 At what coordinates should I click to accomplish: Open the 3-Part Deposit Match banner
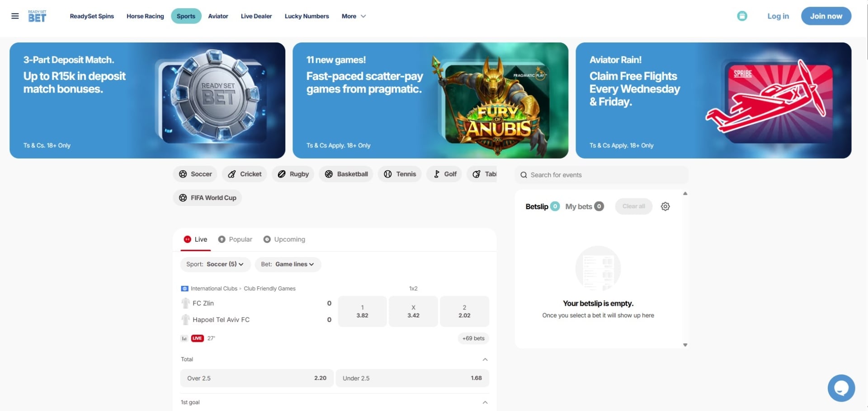(147, 100)
